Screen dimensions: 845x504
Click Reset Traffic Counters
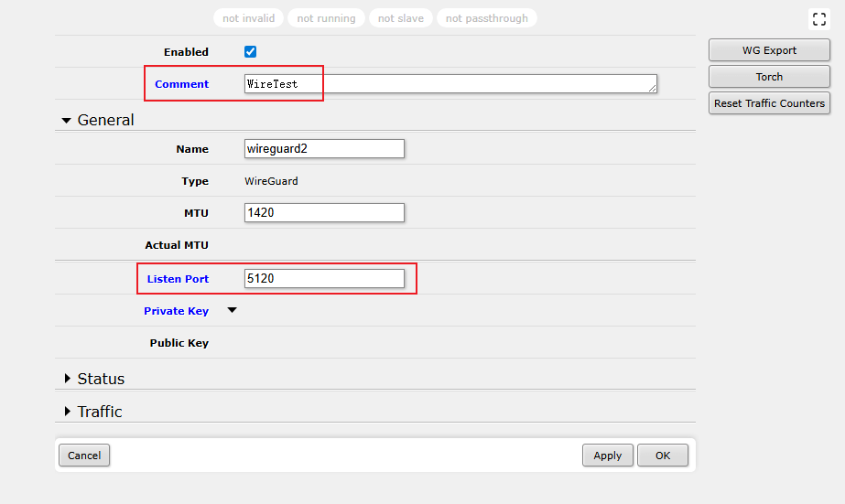(769, 103)
